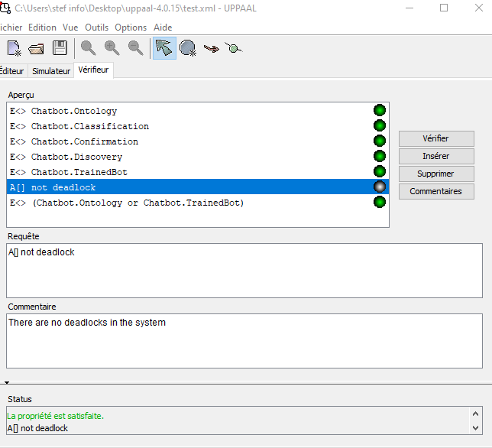The image size is (492, 448).
Task: Close the UPPAAL window
Action: (479, 8)
